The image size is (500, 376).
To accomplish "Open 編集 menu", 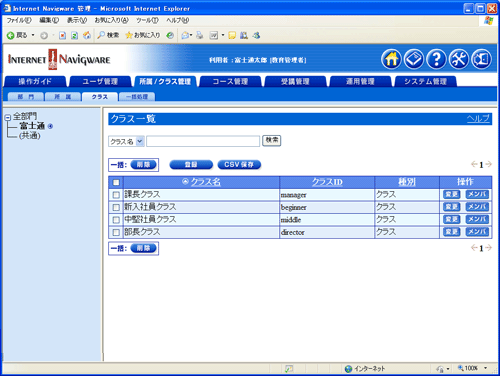I will click(x=49, y=20).
